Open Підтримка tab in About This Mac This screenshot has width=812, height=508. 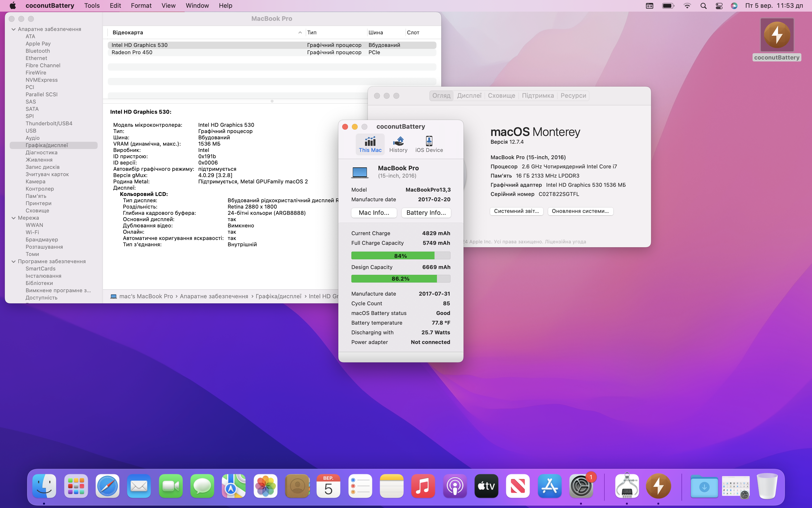(538, 96)
